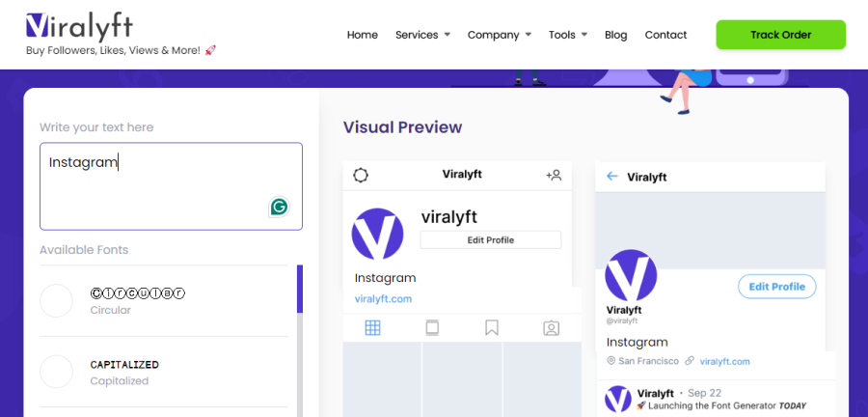Click the Viralyft avatar in Twitter preview

click(x=631, y=275)
